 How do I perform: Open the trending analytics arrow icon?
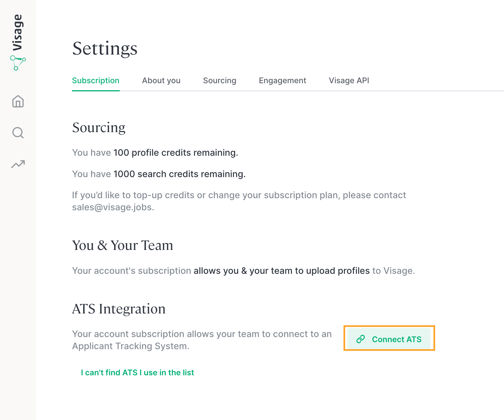click(x=18, y=164)
